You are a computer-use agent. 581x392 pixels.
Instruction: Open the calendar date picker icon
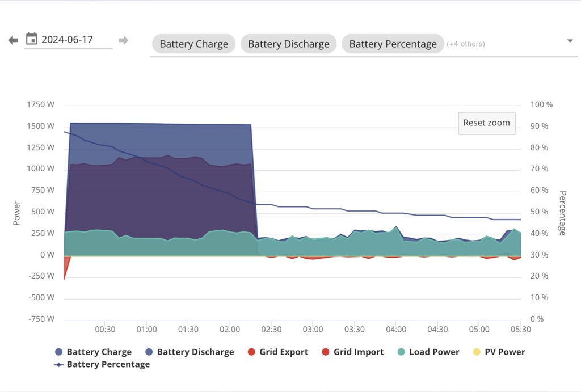[x=32, y=39]
